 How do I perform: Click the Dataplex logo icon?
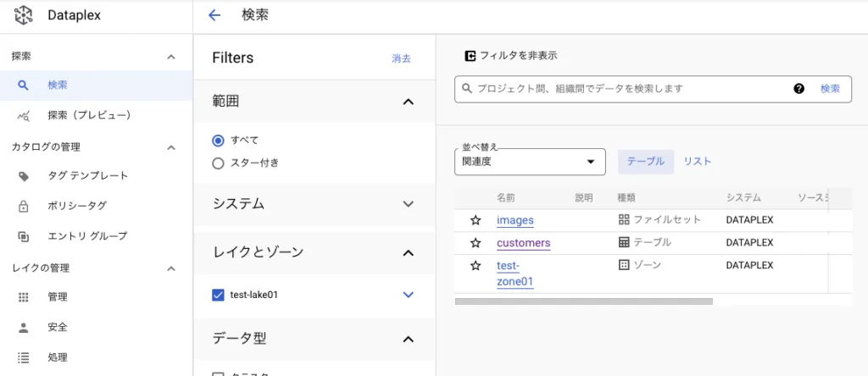tap(23, 15)
